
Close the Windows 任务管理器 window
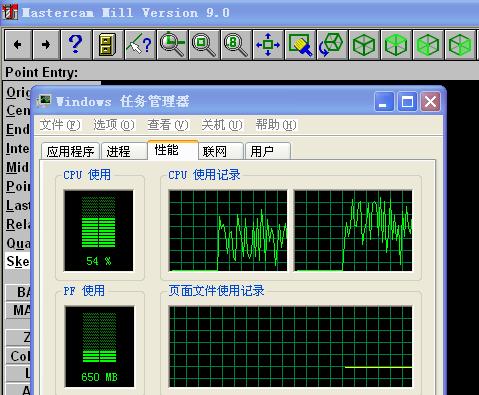point(430,101)
